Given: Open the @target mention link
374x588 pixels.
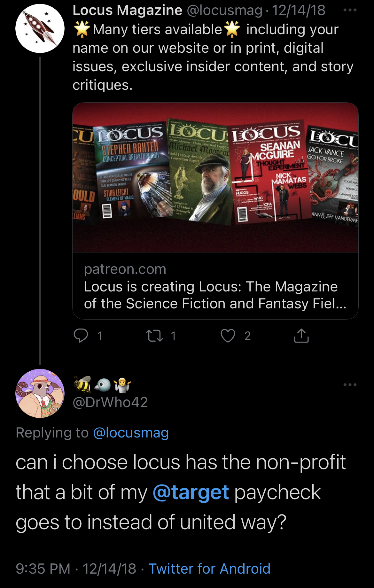Looking at the screenshot, I should tap(191, 492).
